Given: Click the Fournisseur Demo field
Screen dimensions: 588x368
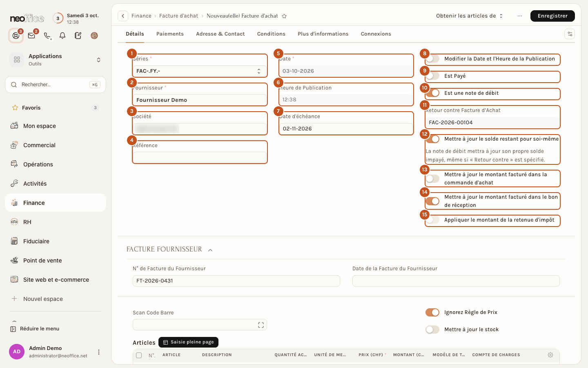Looking at the screenshot, I should (200, 100).
